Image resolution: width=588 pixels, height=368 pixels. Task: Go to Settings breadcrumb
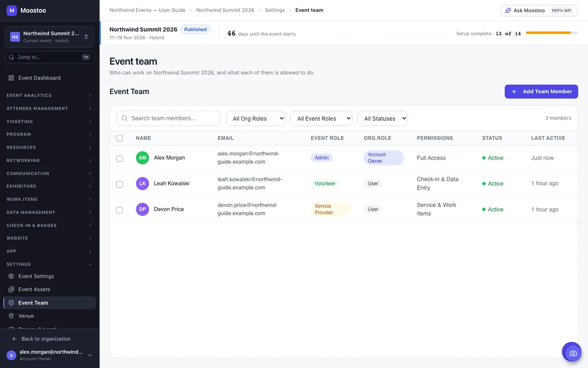point(275,10)
